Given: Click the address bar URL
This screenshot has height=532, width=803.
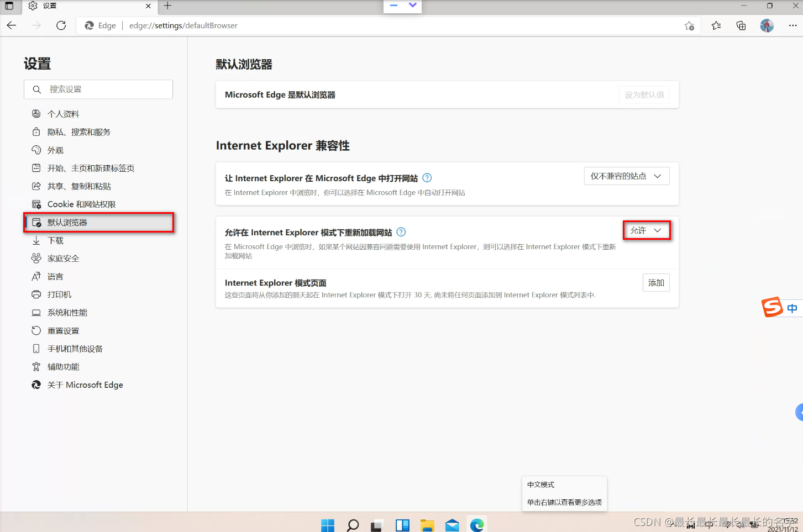Looking at the screenshot, I should coord(183,25).
